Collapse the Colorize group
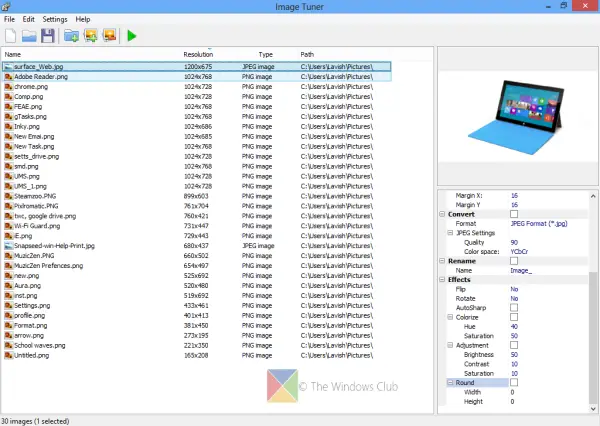The width and height of the screenshot is (600, 426). point(450,317)
